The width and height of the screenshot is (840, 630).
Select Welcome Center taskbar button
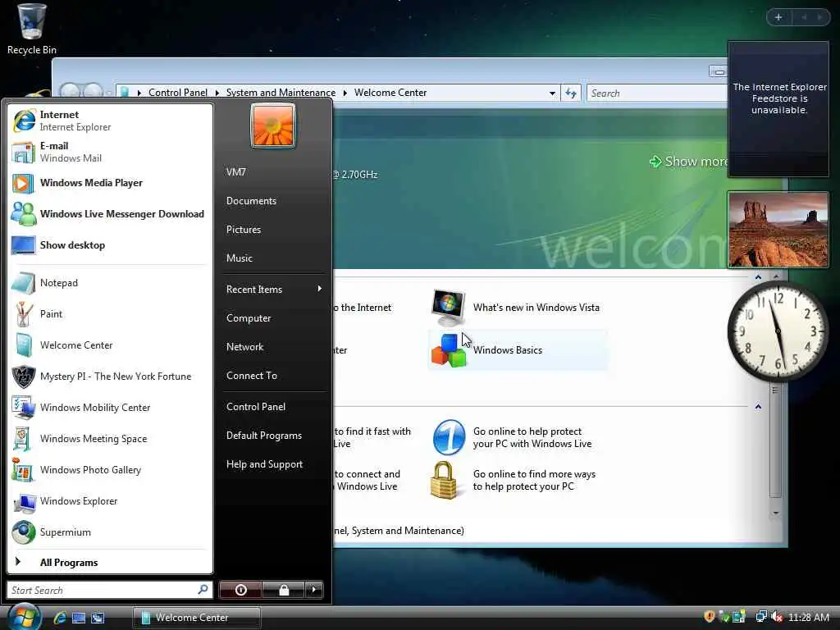[x=197, y=618]
